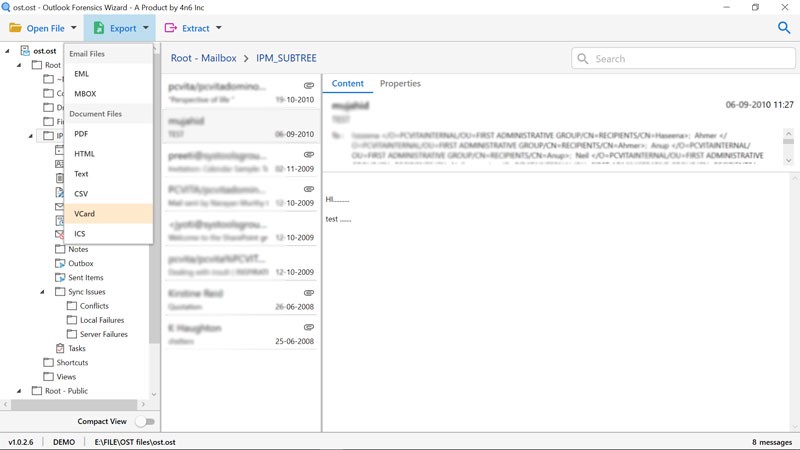Choose EML from the Export menu

pos(108,74)
